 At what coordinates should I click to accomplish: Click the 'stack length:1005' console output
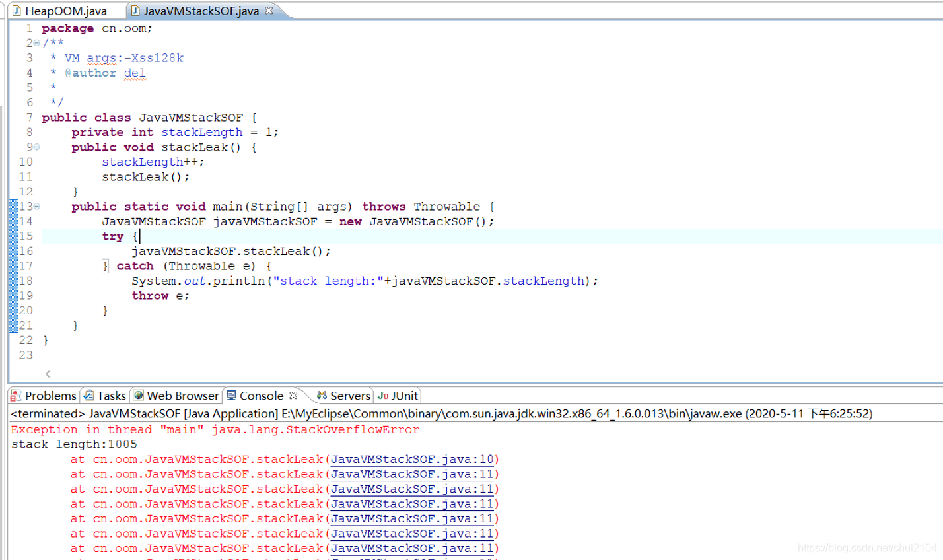tap(74, 444)
